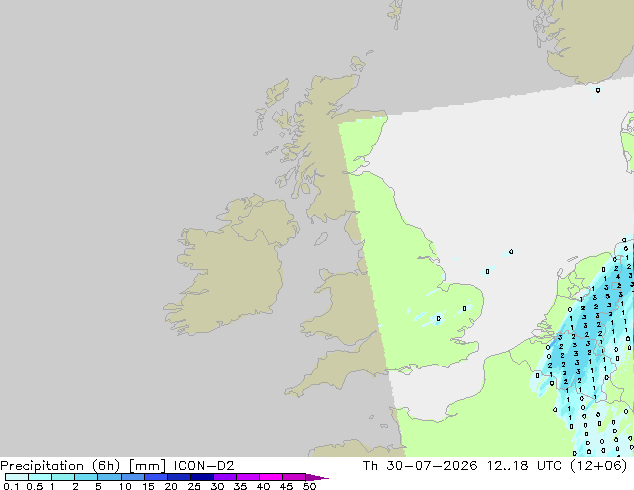Select the ICON-D2 model label
Image resolution: width=634 pixels, height=490 pixels.
pyautogui.click(x=204, y=466)
